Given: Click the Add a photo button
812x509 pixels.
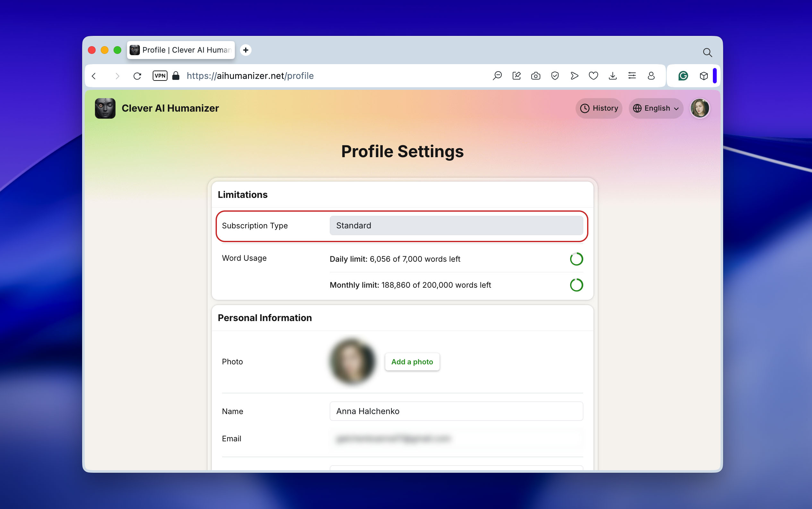Looking at the screenshot, I should click(412, 361).
